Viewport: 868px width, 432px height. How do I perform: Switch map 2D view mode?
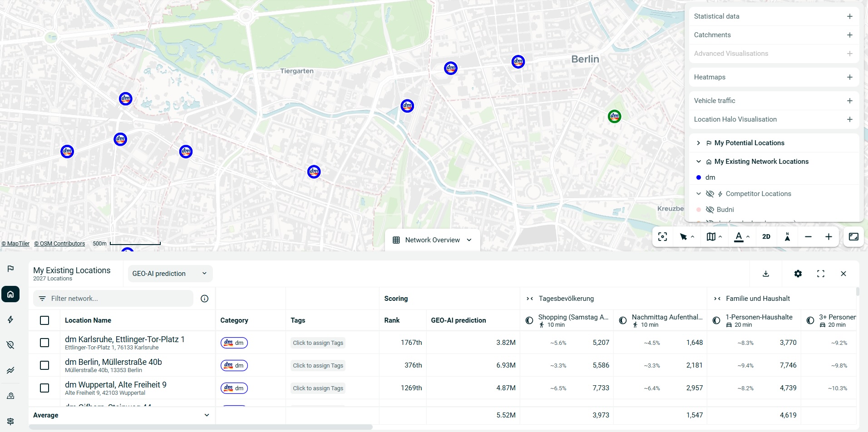[766, 237]
